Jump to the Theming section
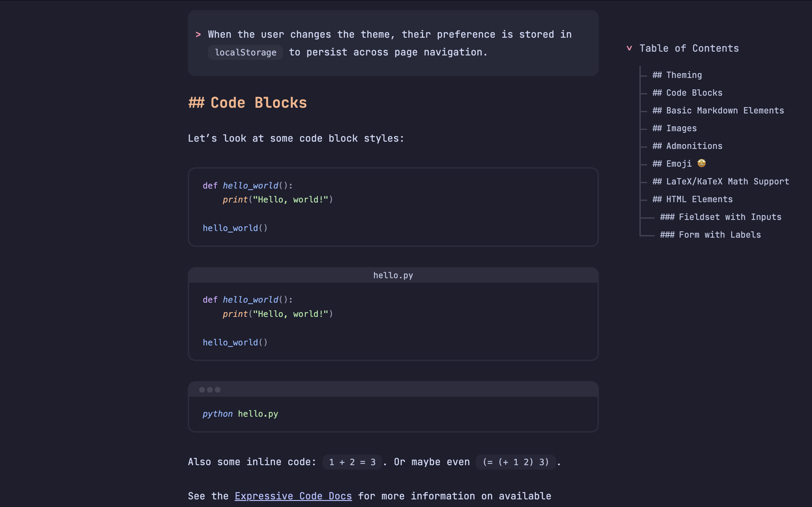This screenshot has height=507, width=812. click(x=677, y=75)
